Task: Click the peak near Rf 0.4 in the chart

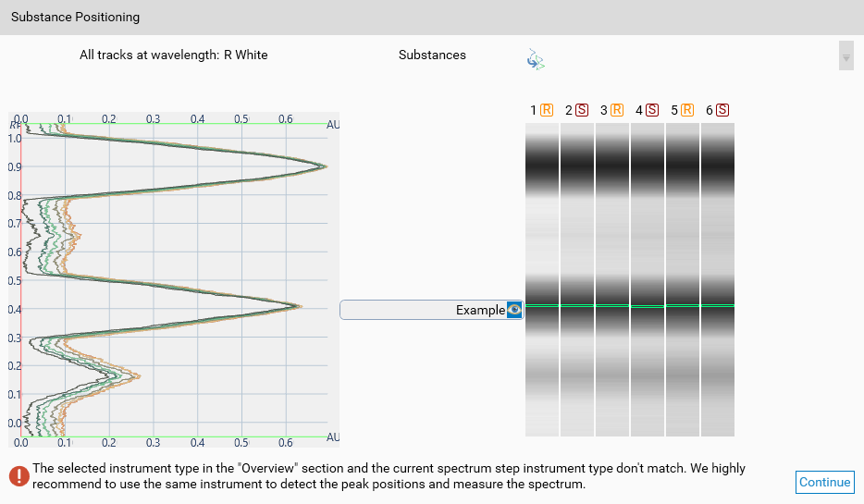Action: click(x=299, y=306)
